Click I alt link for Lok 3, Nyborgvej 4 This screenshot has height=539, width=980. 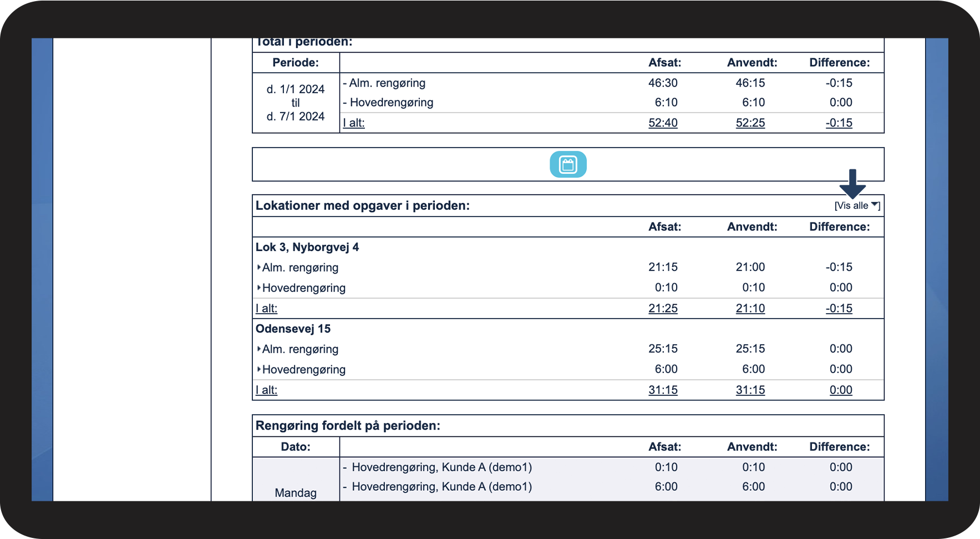[x=266, y=309]
